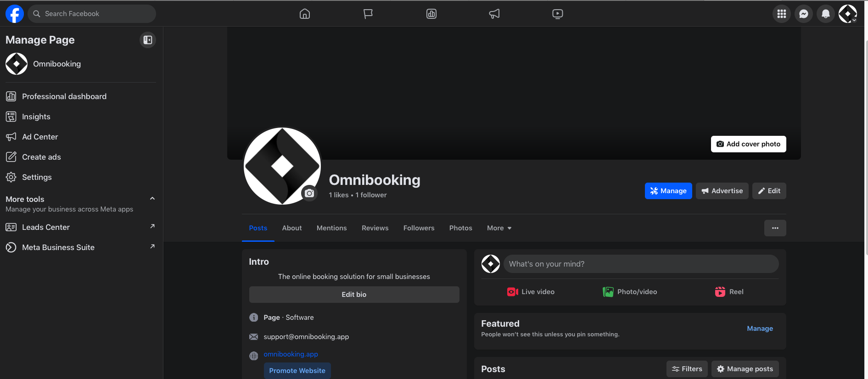
Task: Open page Settings in sidebar
Action: pyautogui.click(x=81, y=177)
